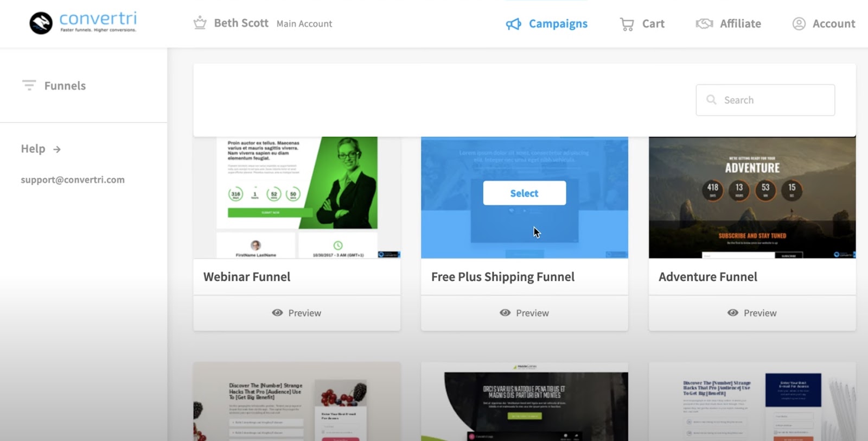Click the Account profile icon
The width and height of the screenshot is (868, 441).
799,24
